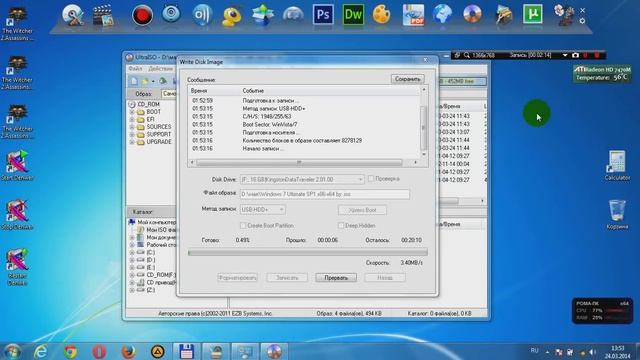Screen dimensions: 640x360
Task: Expand the (C:) drive in the catalog tree
Action: pos(132,252)
